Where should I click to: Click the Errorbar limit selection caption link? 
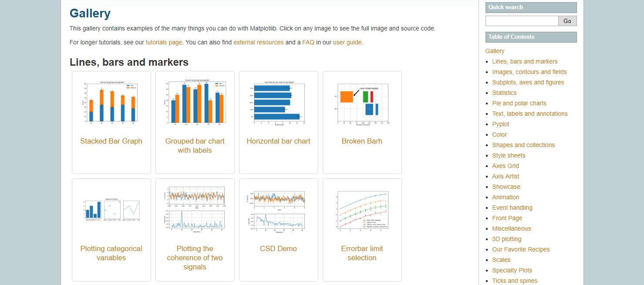tap(362, 253)
